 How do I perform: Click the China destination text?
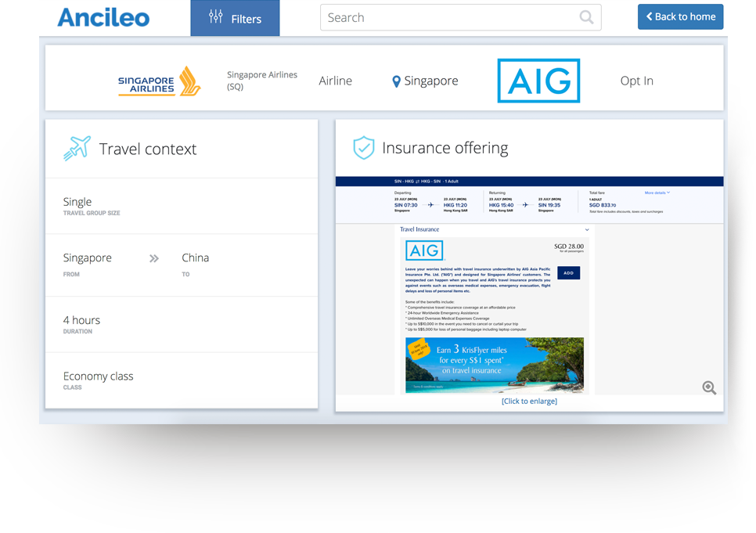[196, 257]
